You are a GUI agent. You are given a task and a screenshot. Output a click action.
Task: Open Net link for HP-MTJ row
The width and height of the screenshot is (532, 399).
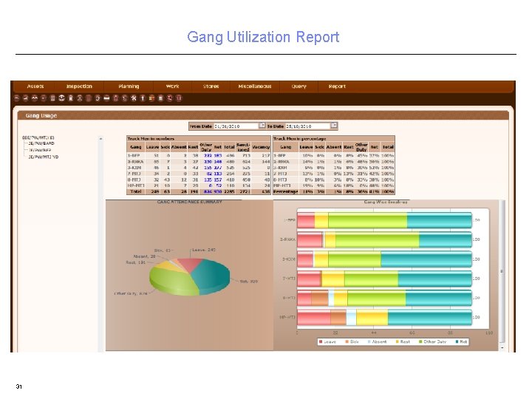[x=219, y=185]
